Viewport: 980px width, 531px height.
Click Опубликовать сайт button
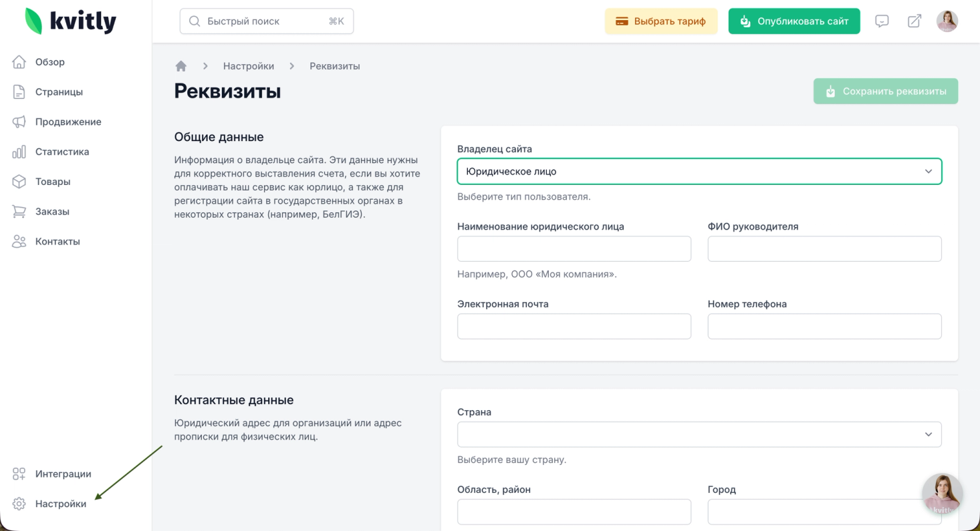794,21
